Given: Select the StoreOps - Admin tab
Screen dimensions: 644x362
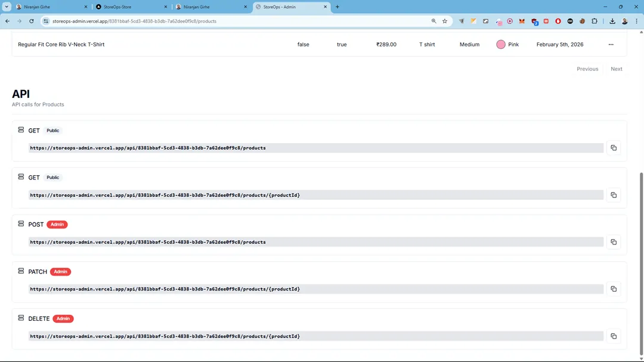Looking at the screenshot, I should pyautogui.click(x=291, y=7).
